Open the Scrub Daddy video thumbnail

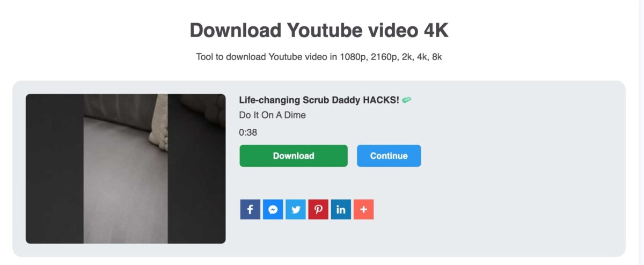126,168
